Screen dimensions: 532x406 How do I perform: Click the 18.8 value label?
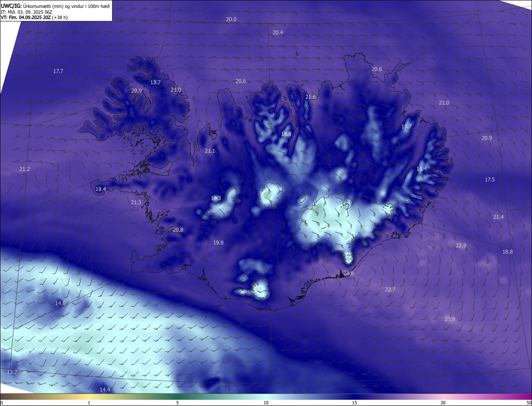(507, 252)
